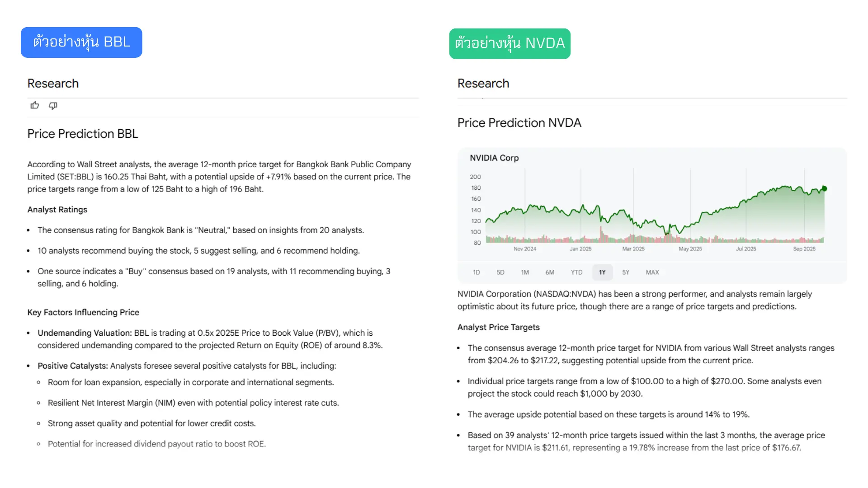Show the MAX chart range
Viewport: 868px width, 488px height.
(652, 272)
